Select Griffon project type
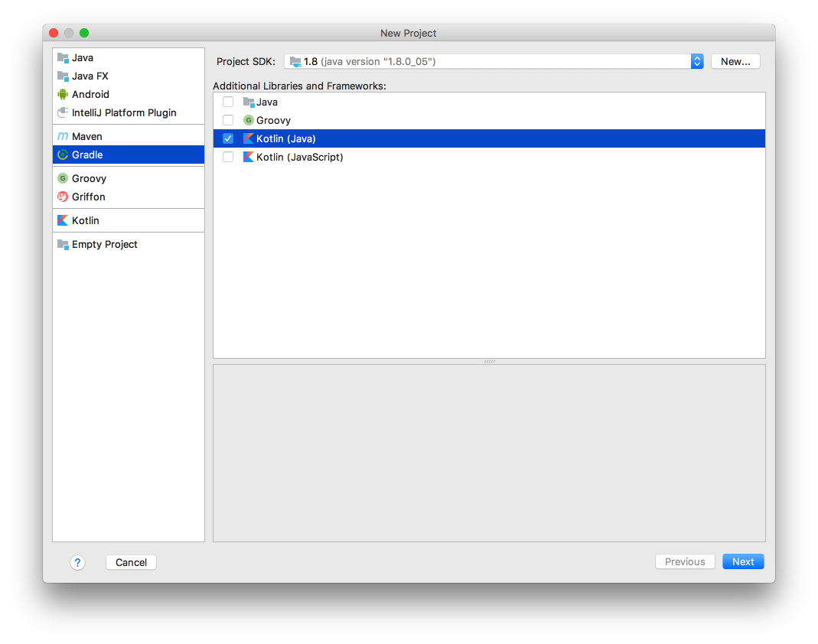Screen dimensions: 818x644 [129, 197]
